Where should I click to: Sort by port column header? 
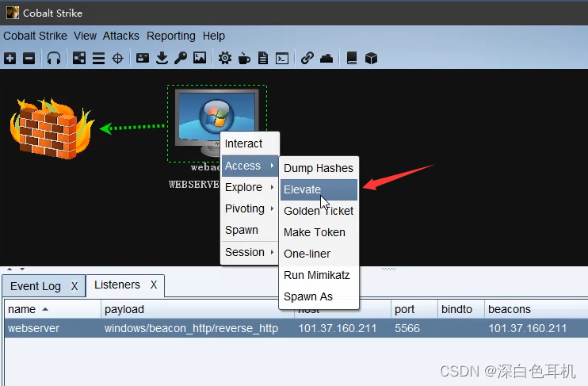[414, 309]
